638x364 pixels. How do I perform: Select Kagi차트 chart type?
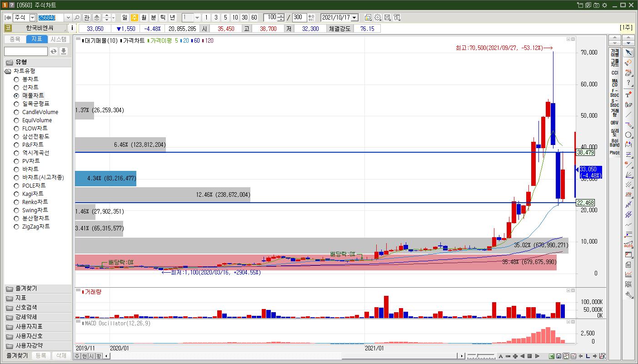[33, 194]
